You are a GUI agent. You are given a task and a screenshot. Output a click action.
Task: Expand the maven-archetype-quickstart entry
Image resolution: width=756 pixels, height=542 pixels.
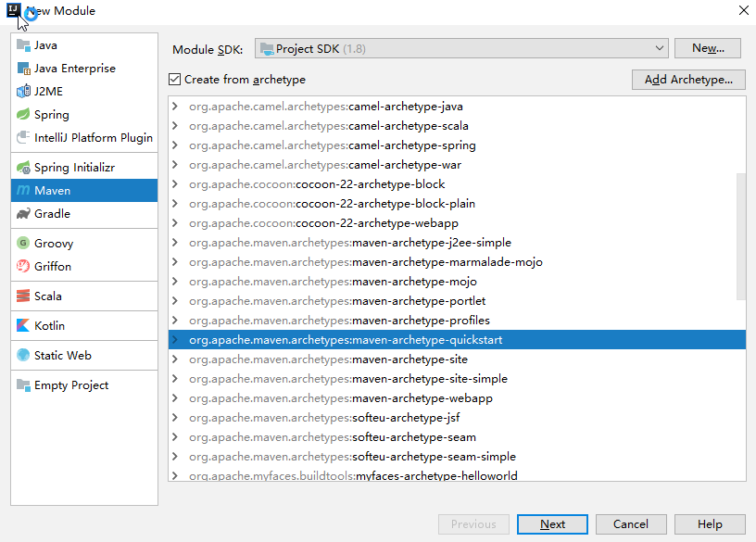point(175,339)
